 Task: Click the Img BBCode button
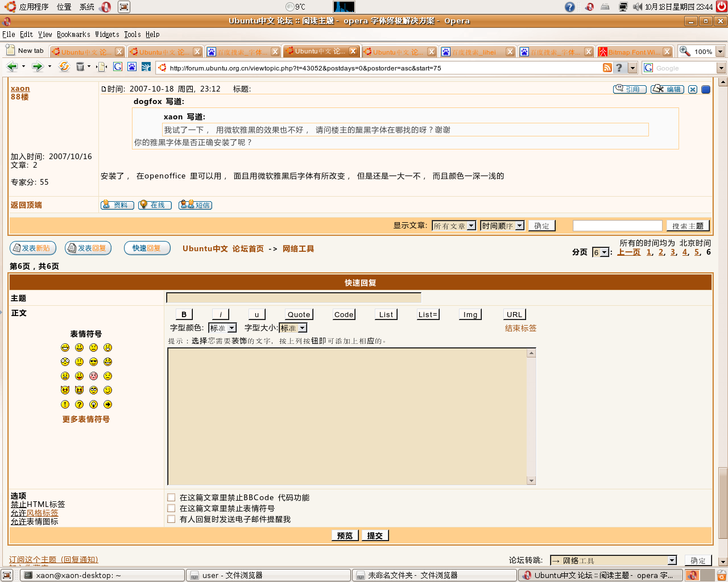click(470, 314)
